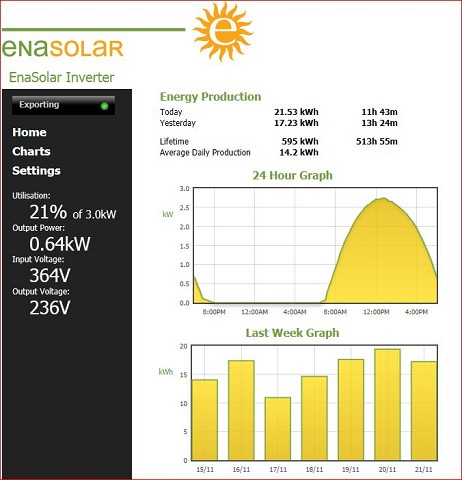Screen dimensions: 462x480
Task: Click yesterday's 13h 24m duration
Action: click(379, 123)
